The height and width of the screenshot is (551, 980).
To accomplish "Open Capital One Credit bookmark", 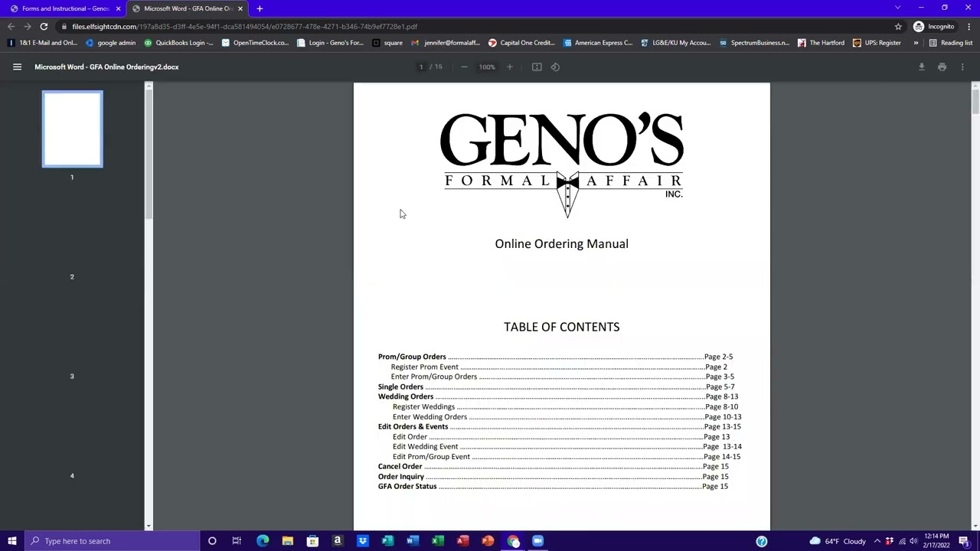I will [x=521, y=43].
